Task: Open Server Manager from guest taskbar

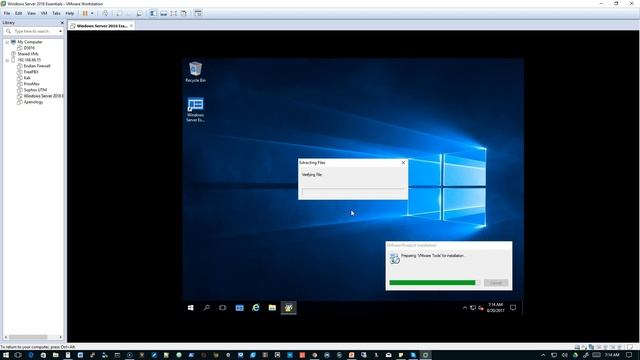Action: coord(240,308)
